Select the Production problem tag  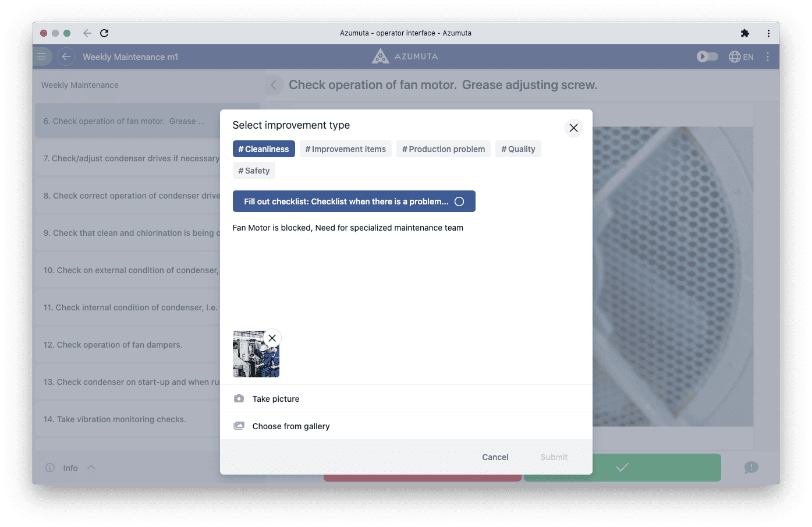point(443,149)
